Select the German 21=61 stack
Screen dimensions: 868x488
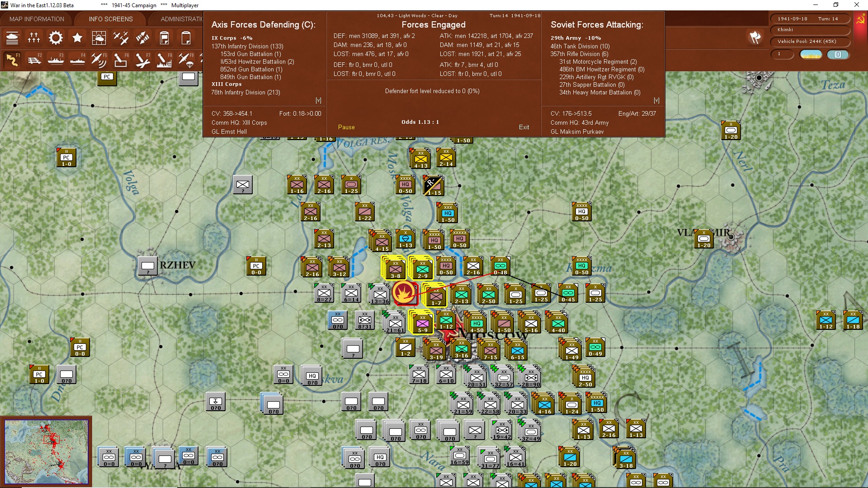(395, 323)
